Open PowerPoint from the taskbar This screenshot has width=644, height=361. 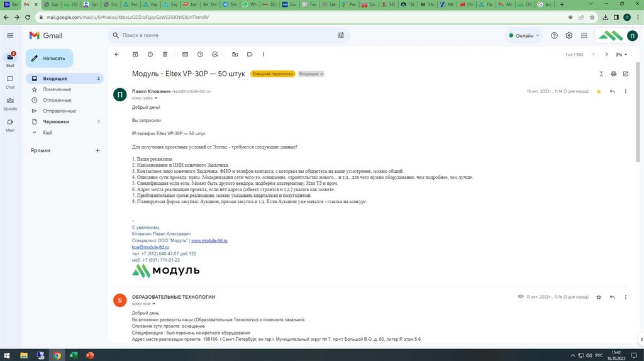point(90,355)
